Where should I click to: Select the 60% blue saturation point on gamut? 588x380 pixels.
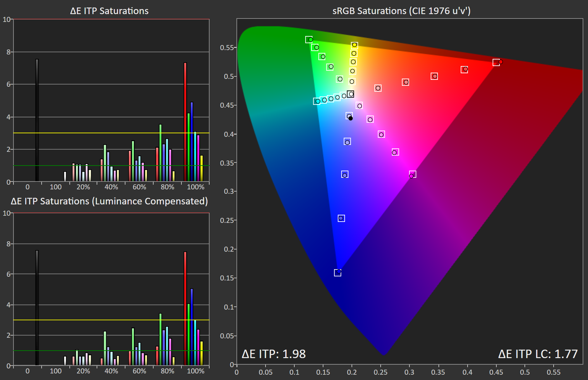[345, 174]
